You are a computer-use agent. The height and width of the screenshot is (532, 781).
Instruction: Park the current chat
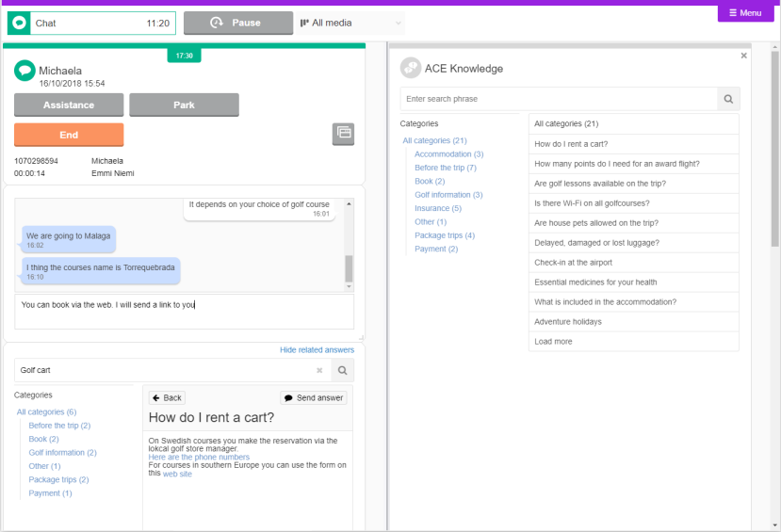point(184,105)
